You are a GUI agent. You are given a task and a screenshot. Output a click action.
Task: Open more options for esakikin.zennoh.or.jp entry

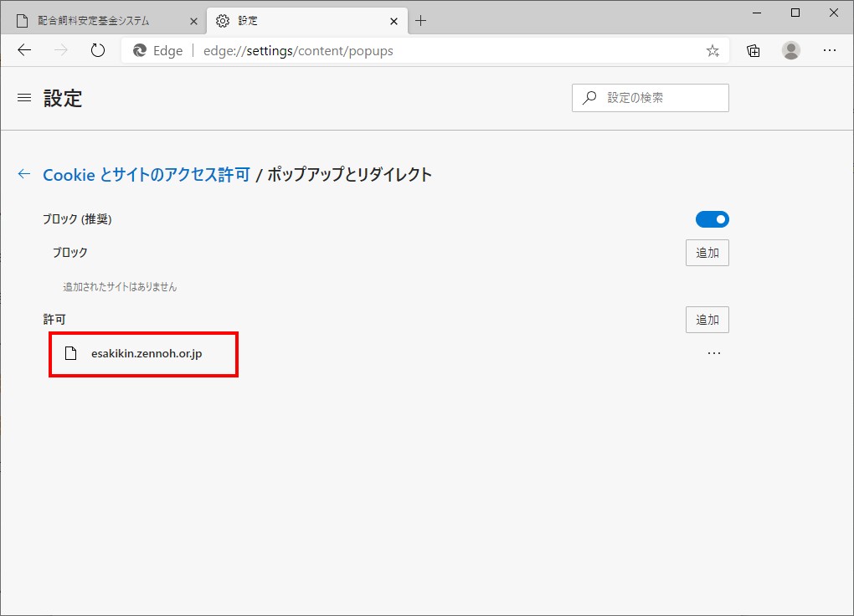pyautogui.click(x=713, y=352)
